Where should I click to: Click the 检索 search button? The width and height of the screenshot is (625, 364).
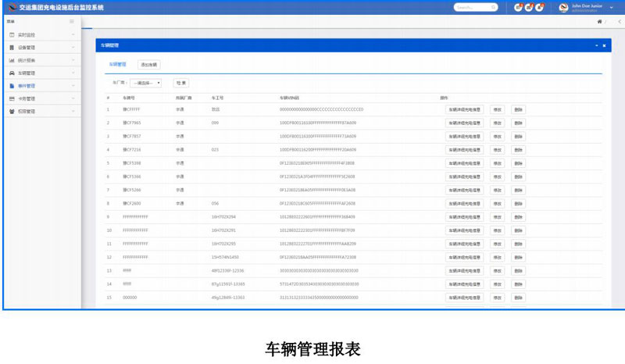[x=180, y=82]
